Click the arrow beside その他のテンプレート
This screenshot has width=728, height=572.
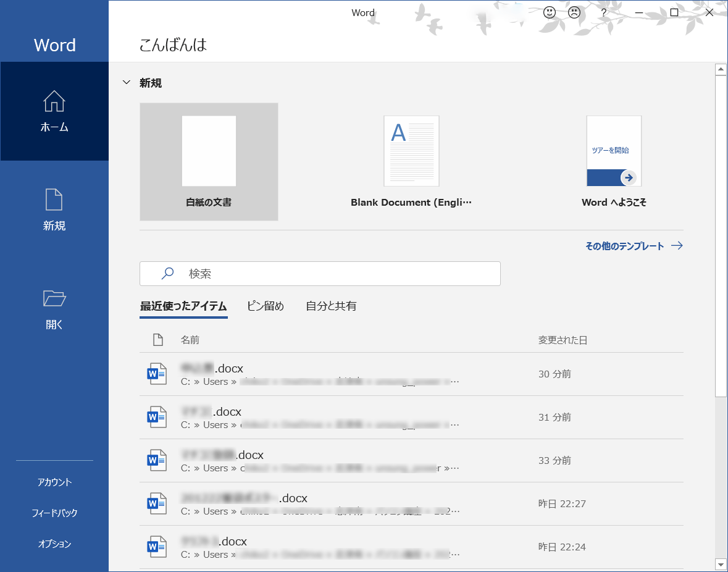tap(677, 246)
